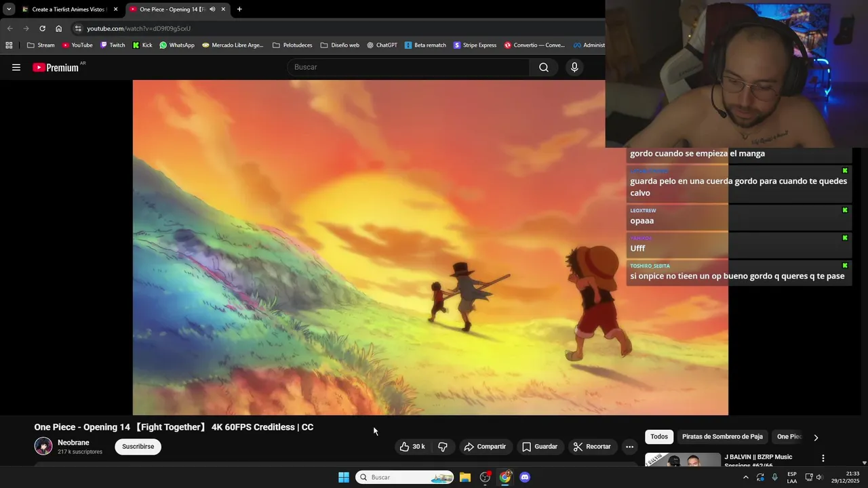
Task: Expand the Pelotudeces bookmark folder
Action: pyautogui.click(x=292, y=45)
